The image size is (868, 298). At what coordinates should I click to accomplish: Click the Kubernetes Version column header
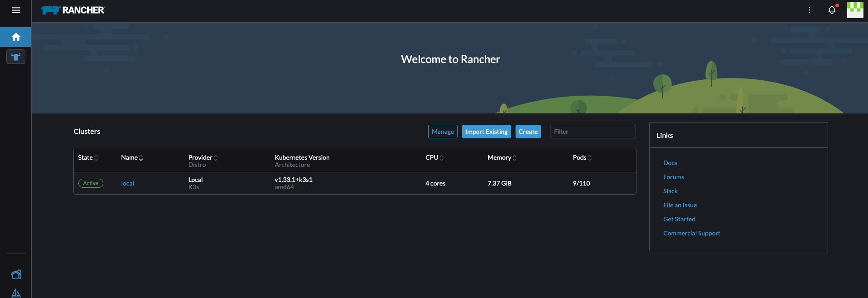click(x=302, y=157)
